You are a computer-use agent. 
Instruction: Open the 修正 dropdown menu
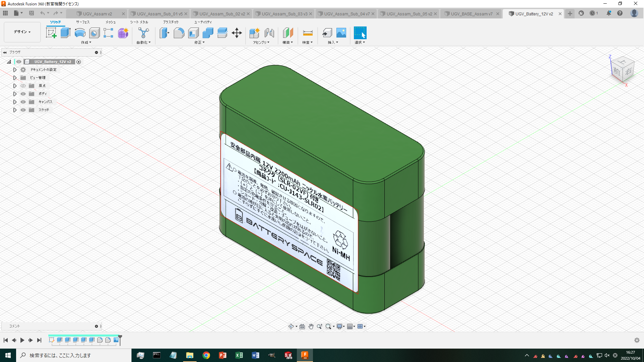199,43
